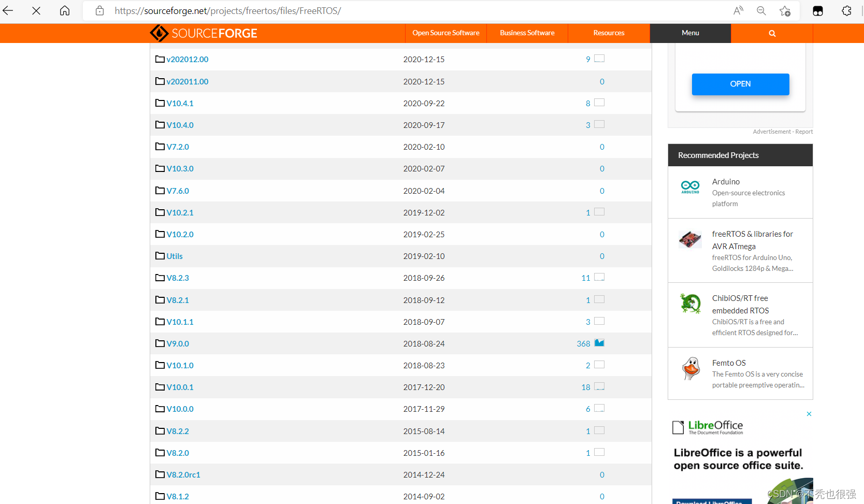Click freeRTOS & libraries for AVR ATmega title

click(752, 240)
